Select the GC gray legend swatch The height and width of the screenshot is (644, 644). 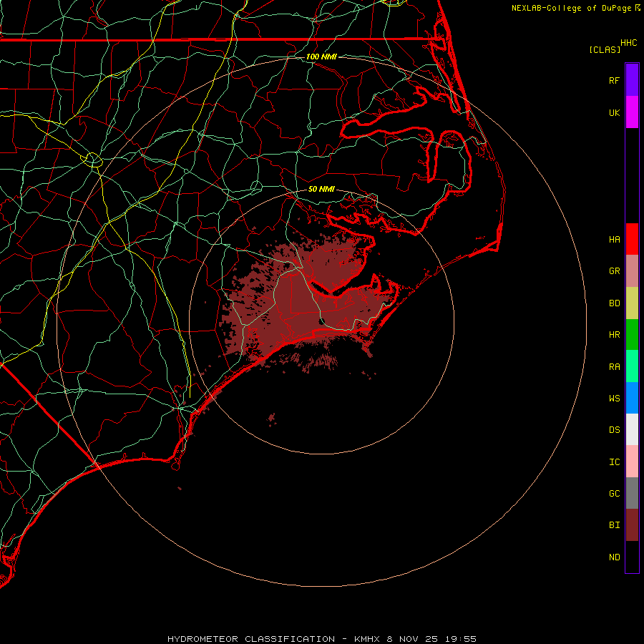point(632,493)
